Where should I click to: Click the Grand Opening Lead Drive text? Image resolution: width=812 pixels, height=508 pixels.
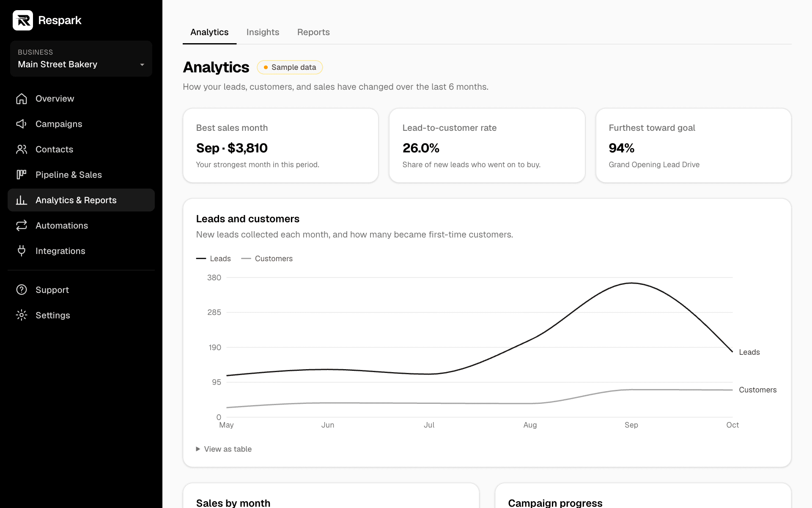tap(654, 165)
